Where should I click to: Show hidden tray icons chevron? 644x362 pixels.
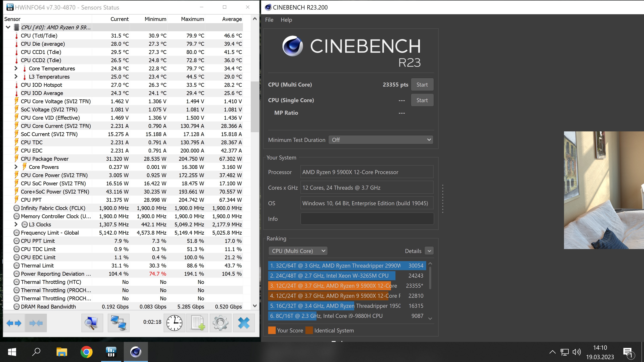tap(552, 352)
